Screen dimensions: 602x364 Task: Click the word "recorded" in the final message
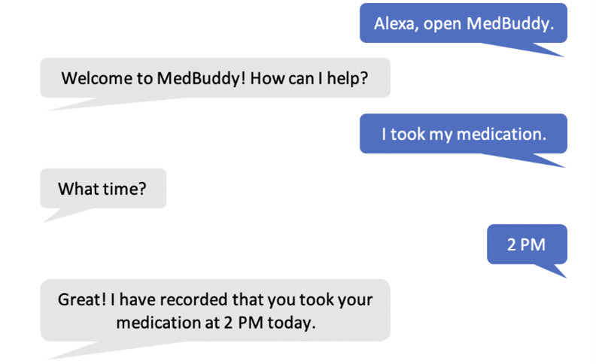click(194, 299)
